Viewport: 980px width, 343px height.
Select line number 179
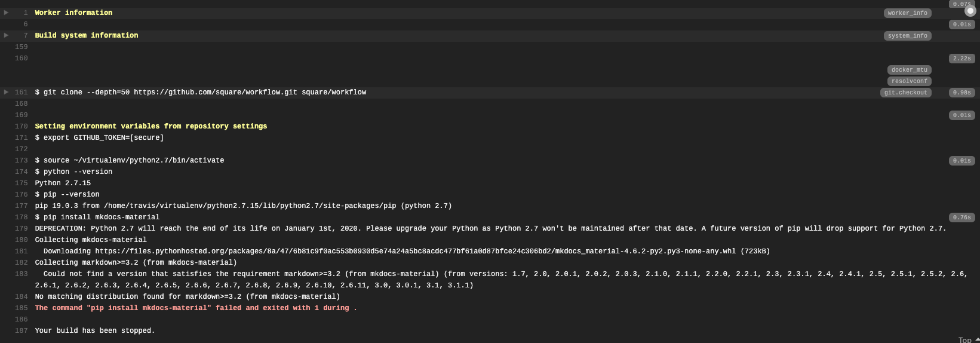click(x=21, y=228)
